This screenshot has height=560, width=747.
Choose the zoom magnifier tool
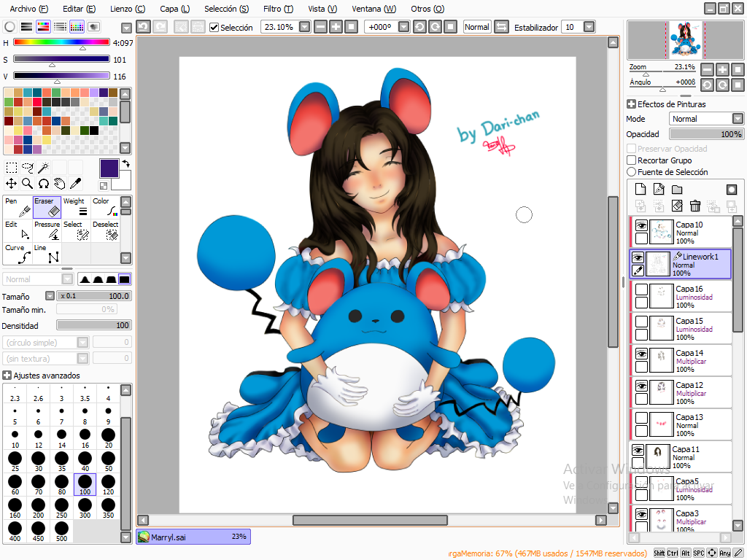[28, 183]
